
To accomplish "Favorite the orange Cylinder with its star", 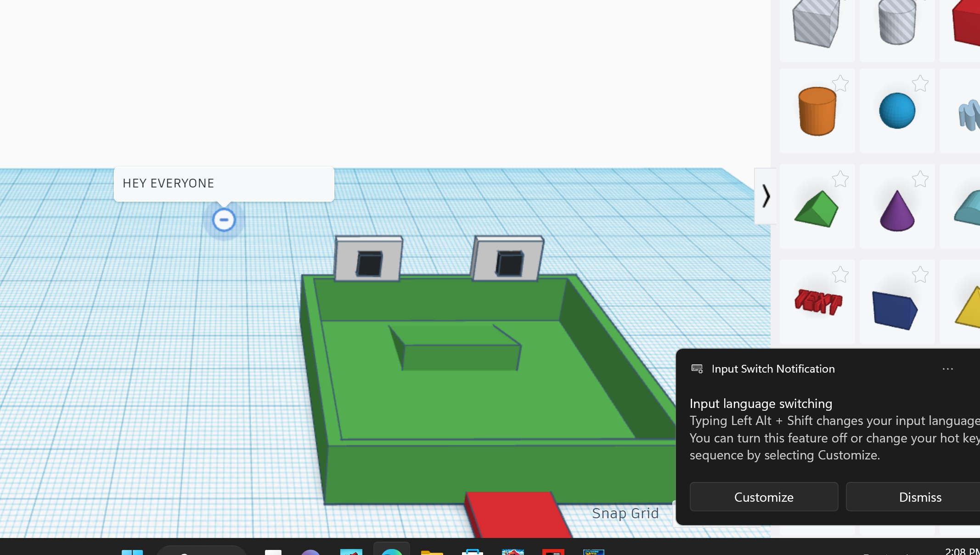I will [841, 84].
